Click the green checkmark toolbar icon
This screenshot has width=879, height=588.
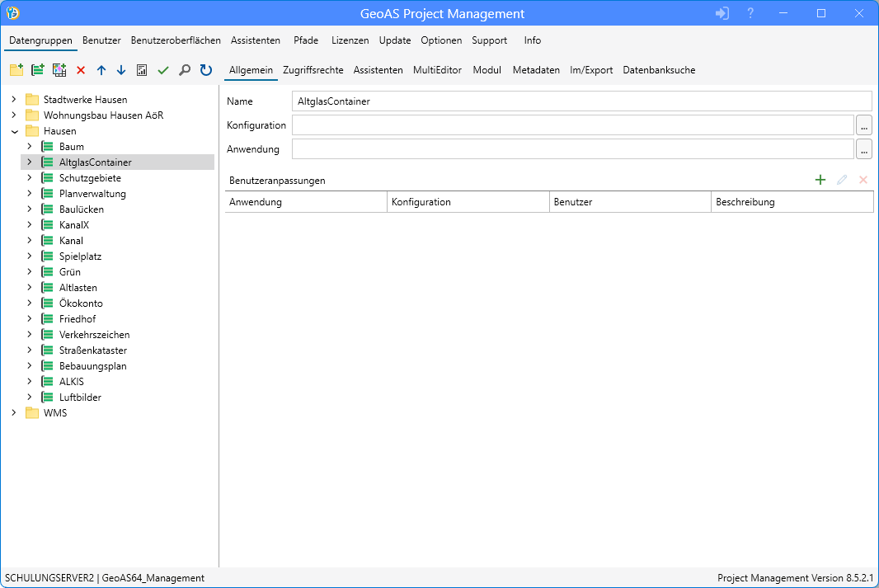163,71
